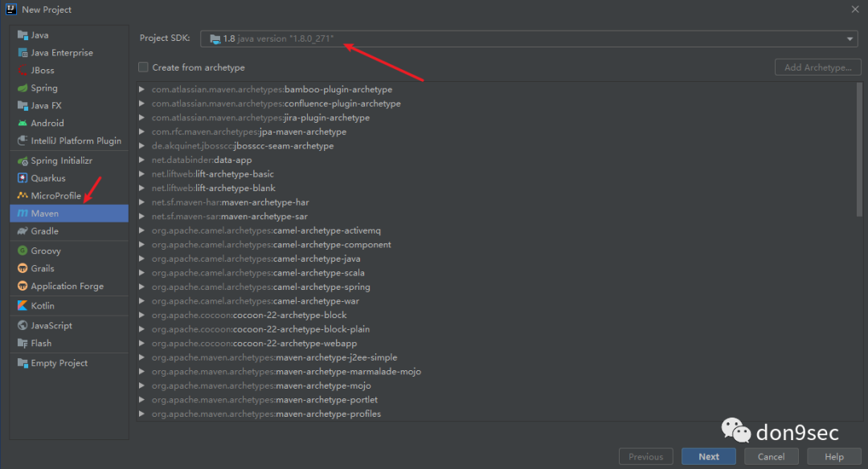Click the Add Archetype button
This screenshot has width=868, height=469.
(x=818, y=67)
